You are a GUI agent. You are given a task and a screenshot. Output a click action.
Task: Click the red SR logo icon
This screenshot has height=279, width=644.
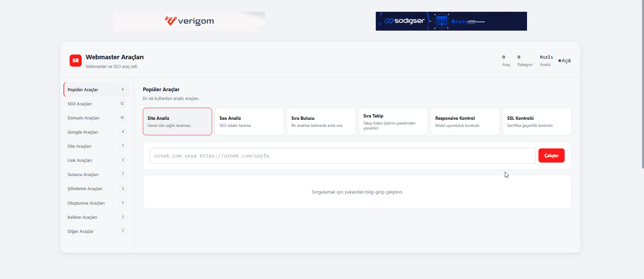click(x=76, y=61)
